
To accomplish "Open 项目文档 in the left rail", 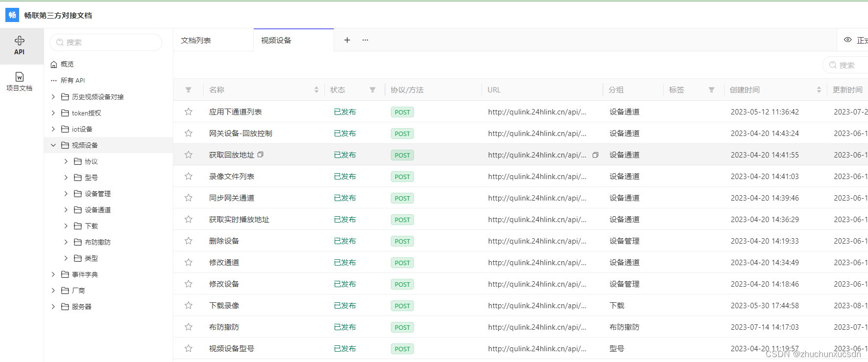I will (x=20, y=82).
